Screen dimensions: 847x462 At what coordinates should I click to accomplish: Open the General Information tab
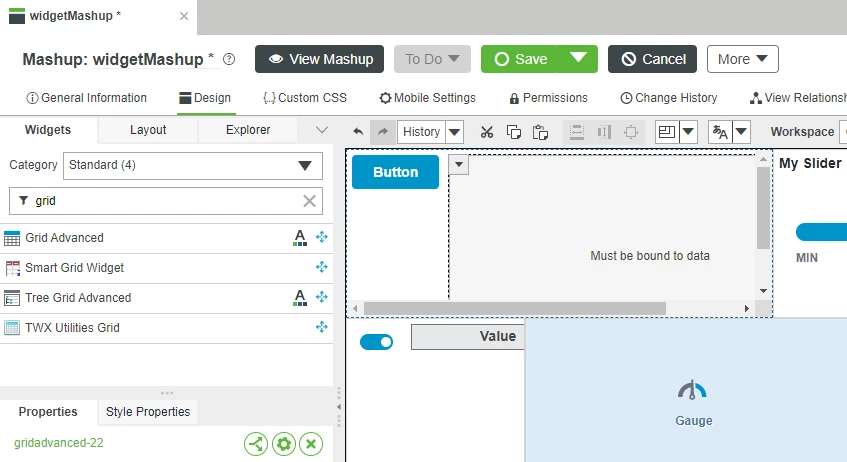[x=86, y=98]
